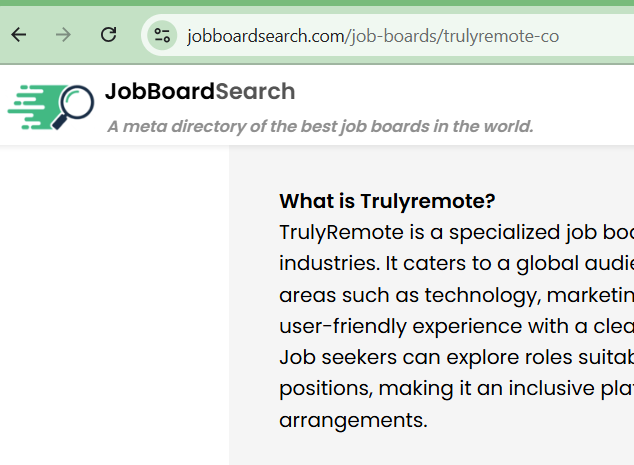Click the line starting 'industries. It caters'
Viewport: 634px width, 465px height.
(455, 264)
